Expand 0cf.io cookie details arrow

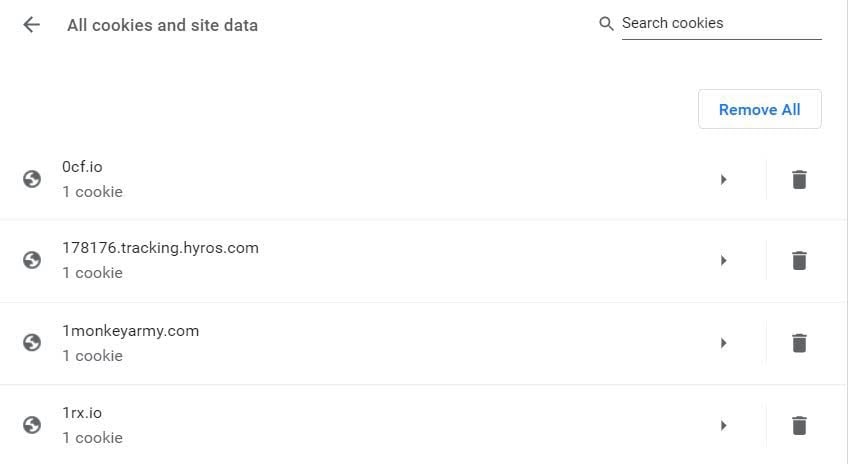click(x=723, y=180)
